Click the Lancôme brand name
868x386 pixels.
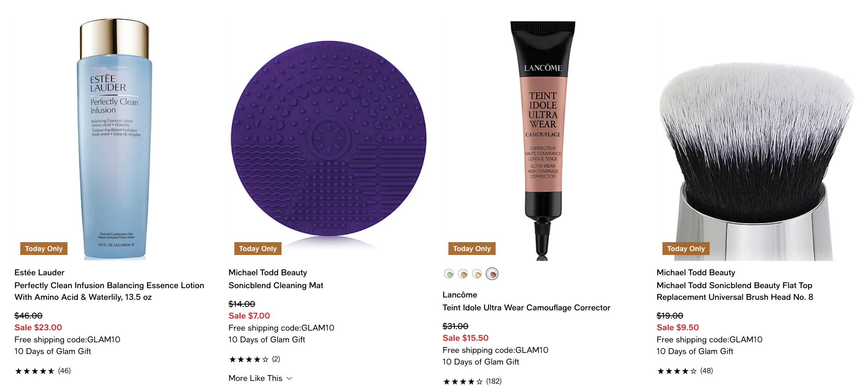coord(460,295)
